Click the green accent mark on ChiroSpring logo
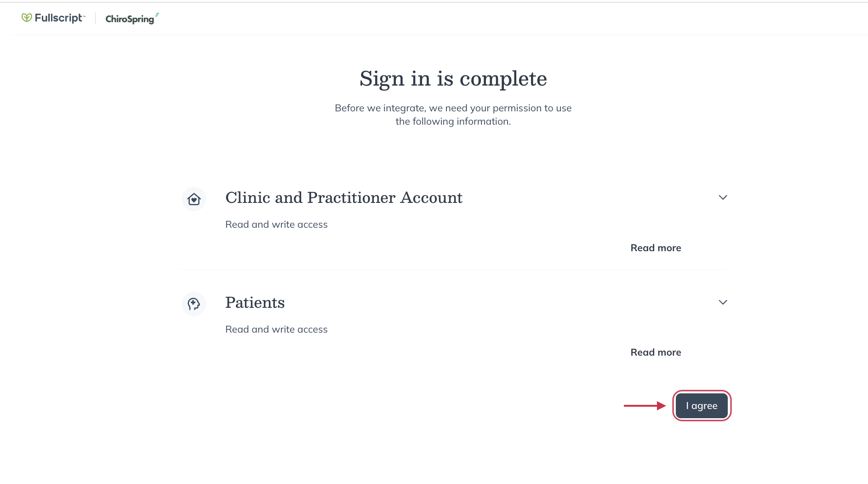Image resolution: width=868 pixels, height=484 pixels. [157, 15]
